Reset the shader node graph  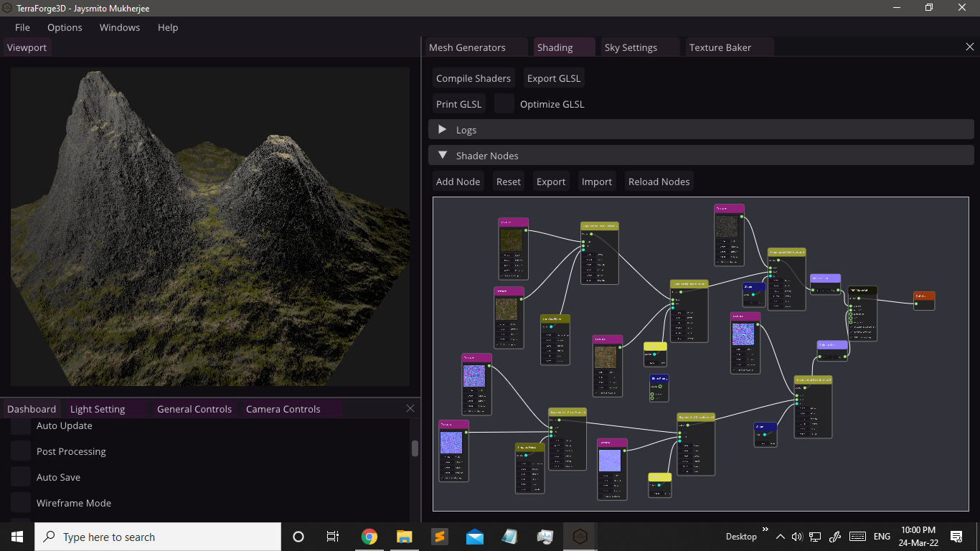509,182
